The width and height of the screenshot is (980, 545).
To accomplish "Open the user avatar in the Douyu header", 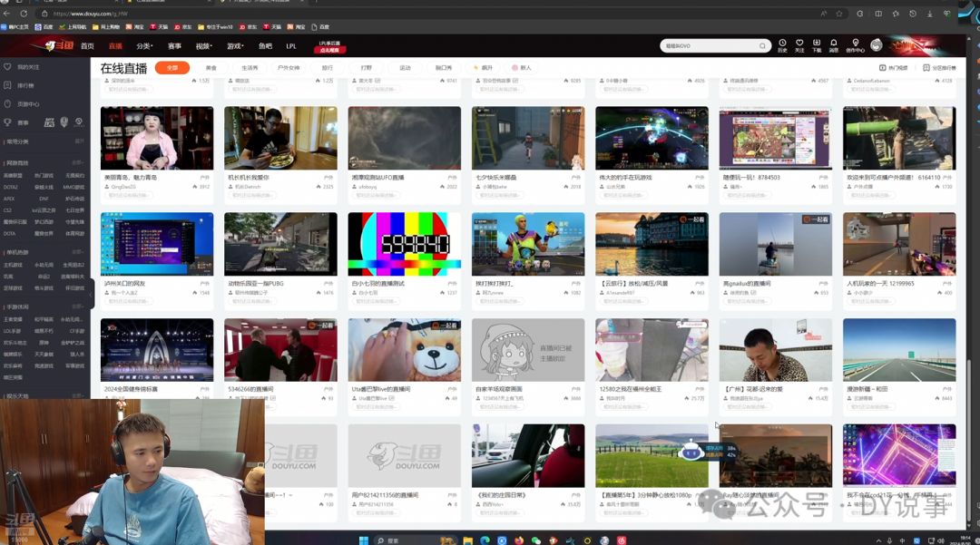I will 877,45.
